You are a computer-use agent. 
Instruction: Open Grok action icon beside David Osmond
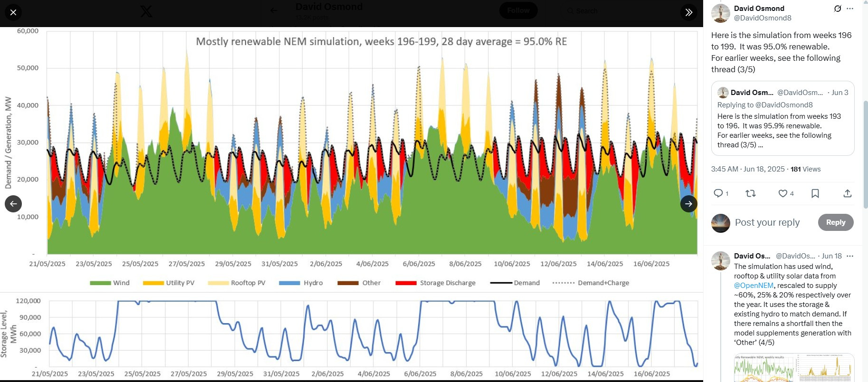(x=838, y=9)
